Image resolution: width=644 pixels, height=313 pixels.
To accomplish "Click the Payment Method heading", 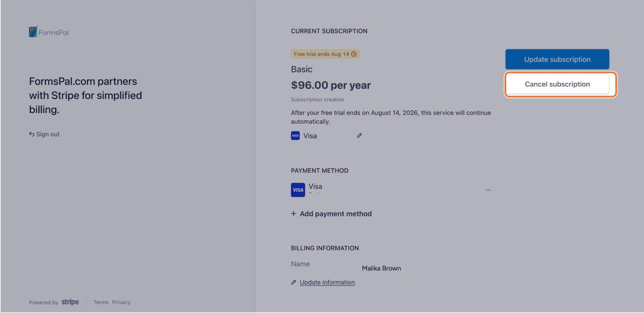I will pos(320,171).
